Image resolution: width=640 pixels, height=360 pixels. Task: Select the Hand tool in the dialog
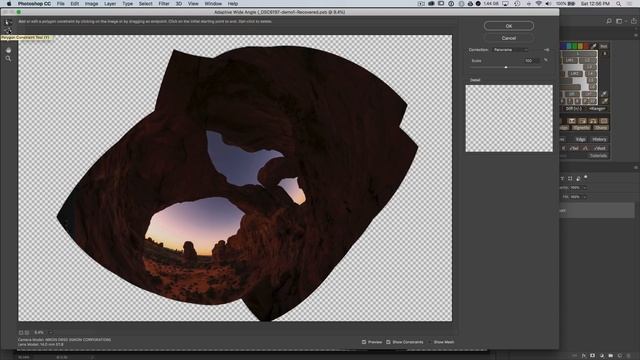tap(8, 50)
